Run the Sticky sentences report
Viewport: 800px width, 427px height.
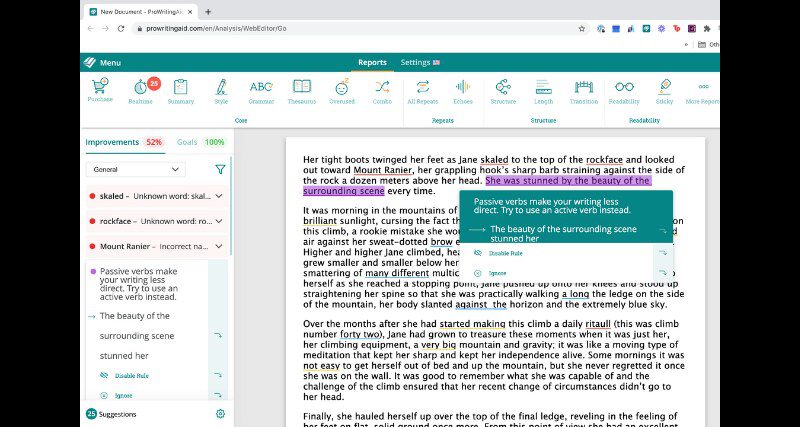coord(664,92)
